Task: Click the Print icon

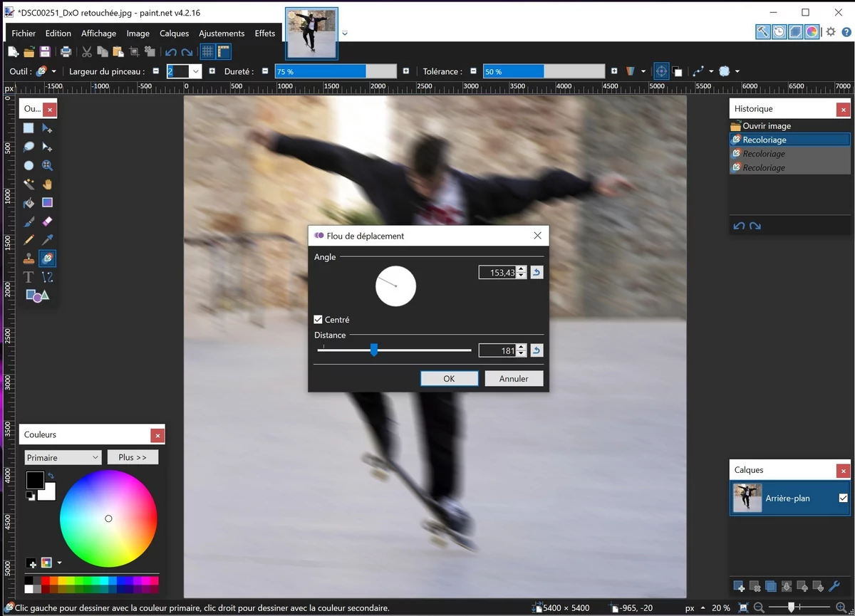Action: [66, 51]
